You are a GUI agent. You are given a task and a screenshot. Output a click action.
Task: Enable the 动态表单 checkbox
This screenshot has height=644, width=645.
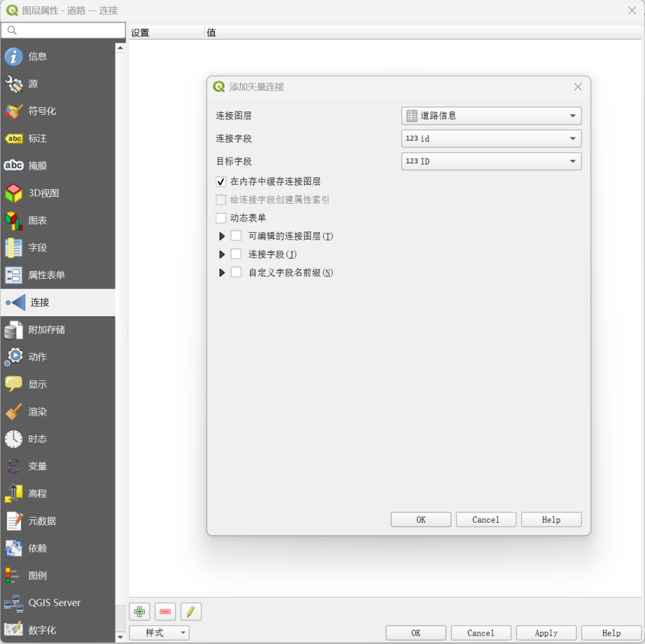coord(221,218)
